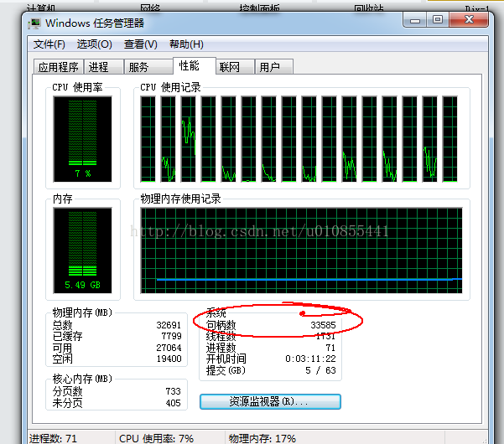The width and height of the screenshot is (504, 444).
Task: Click the last CPU 使用记录 core graph
Action: tap(449, 139)
